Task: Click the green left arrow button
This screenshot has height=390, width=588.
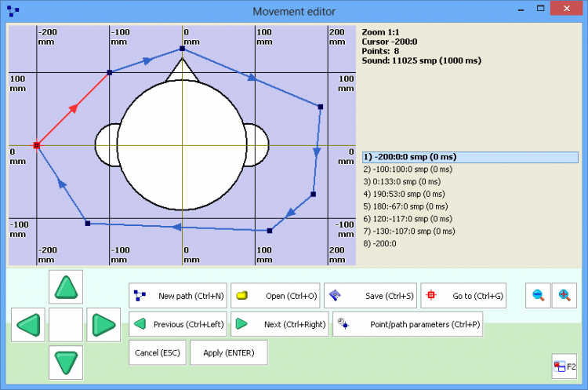Action: tap(28, 325)
